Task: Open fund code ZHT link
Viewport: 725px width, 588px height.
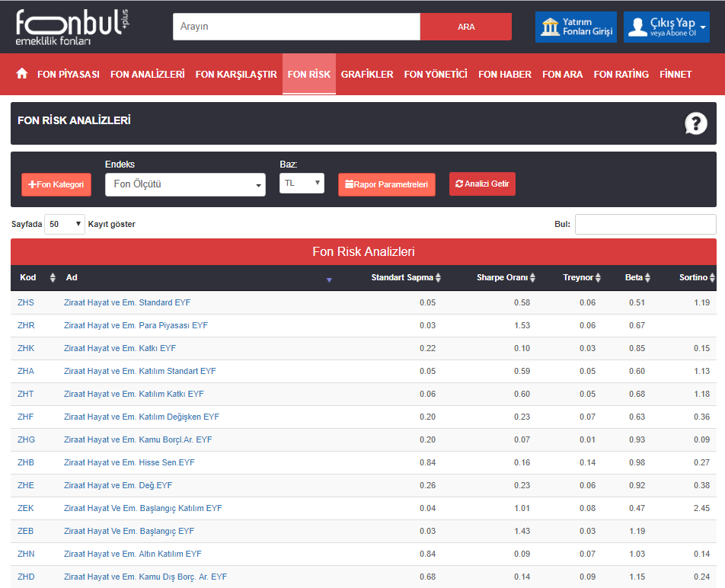Action: pyautogui.click(x=25, y=394)
